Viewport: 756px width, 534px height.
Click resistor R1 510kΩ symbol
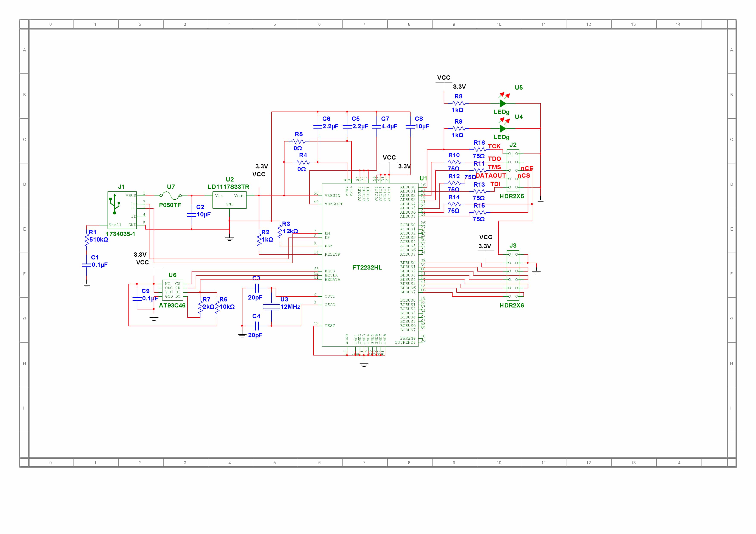[87, 239]
